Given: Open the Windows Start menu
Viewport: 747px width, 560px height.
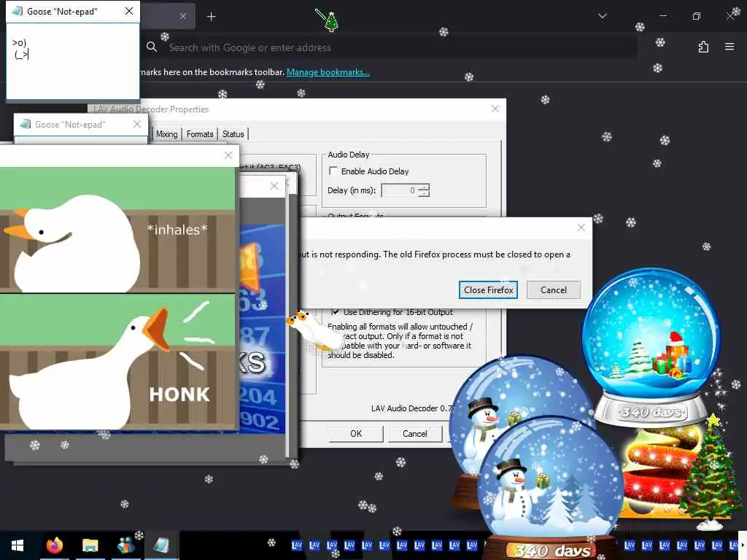Looking at the screenshot, I should pos(18,545).
